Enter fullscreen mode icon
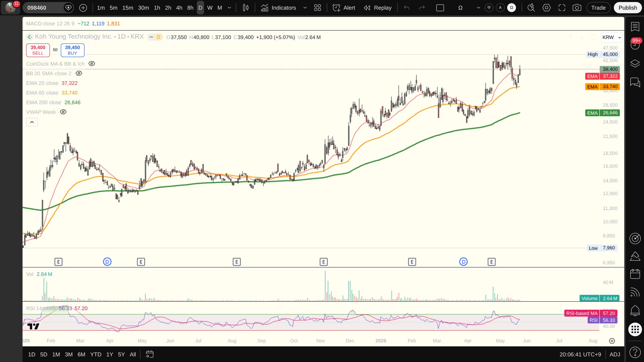 (x=562, y=8)
